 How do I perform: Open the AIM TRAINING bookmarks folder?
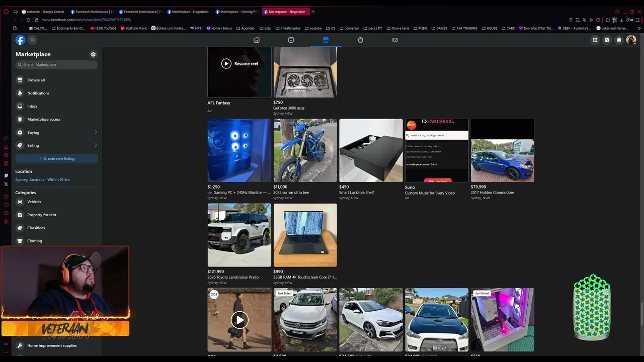click(464, 28)
